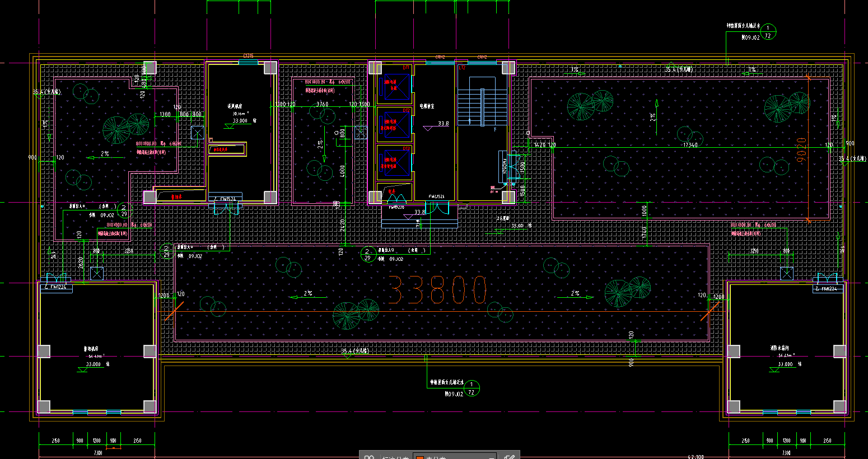Select the 电梯前室 room label
This screenshot has height=459, width=868.
427,106
